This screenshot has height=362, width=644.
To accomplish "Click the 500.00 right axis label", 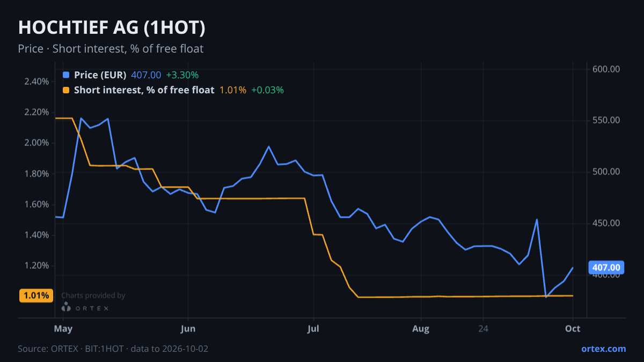I will coord(606,172).
